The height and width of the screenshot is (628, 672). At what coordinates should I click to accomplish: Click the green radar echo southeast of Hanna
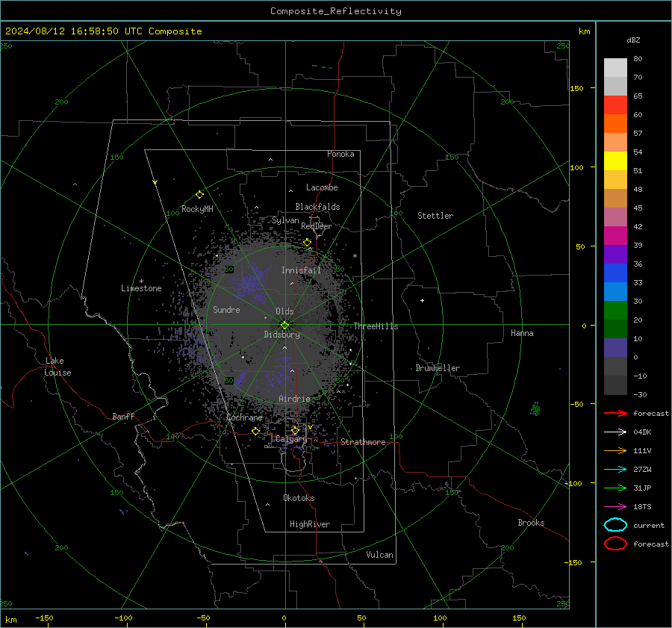coord(535,408)
